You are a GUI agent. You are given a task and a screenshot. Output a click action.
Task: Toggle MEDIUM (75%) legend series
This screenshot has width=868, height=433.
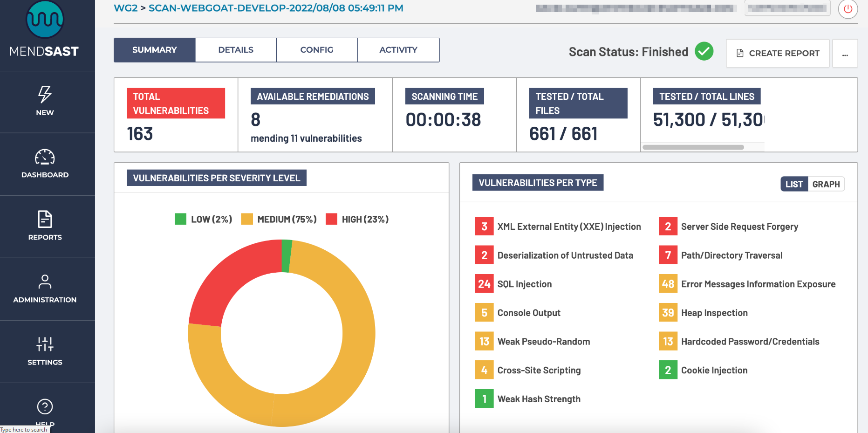pos(279,219)
